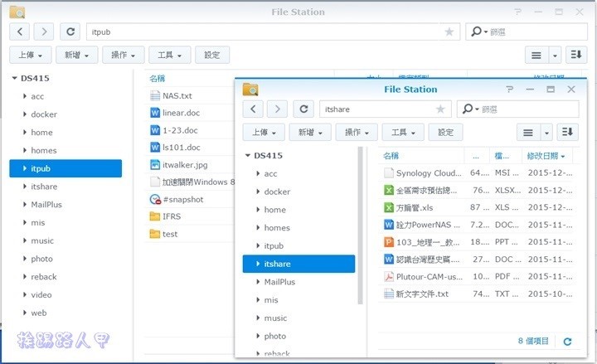Viewport: 597px width, 364px height.
Task: Click the Plutour-CAM PDF file icon
Action: 389,276
